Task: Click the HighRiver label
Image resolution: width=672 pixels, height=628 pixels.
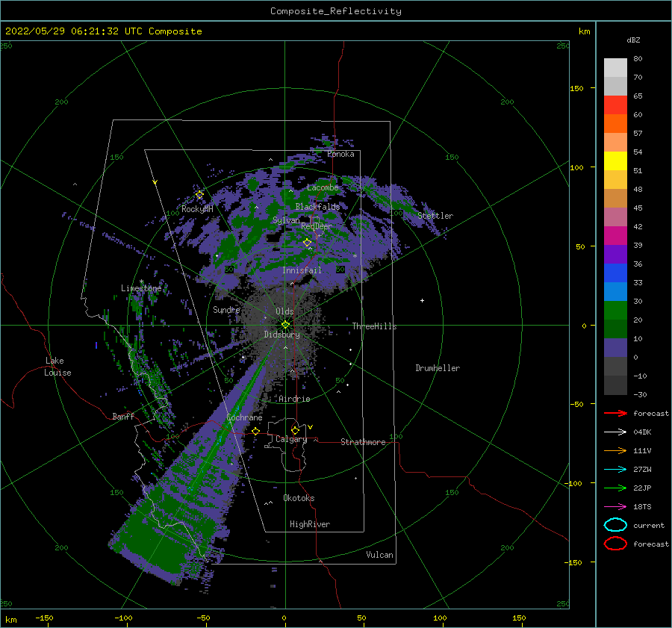Action: tap(310, 524)
